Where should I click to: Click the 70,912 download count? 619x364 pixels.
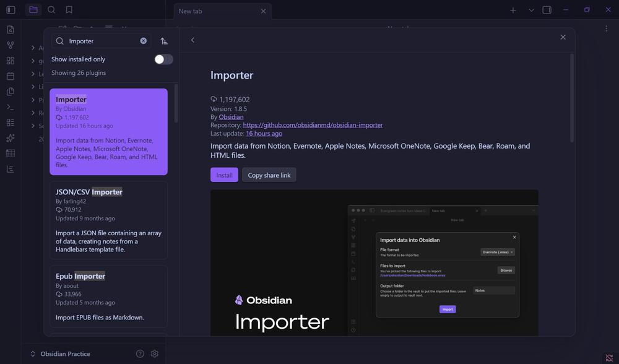coord(72,210)
